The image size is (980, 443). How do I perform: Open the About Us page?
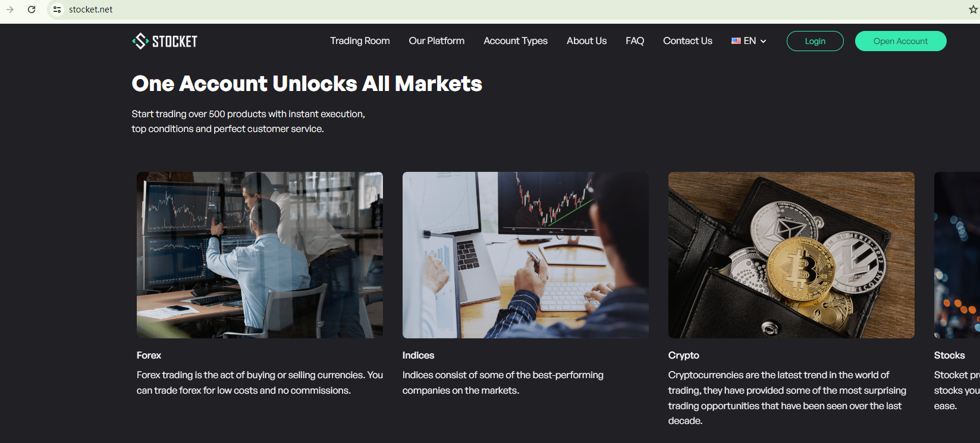coord(586,41)
